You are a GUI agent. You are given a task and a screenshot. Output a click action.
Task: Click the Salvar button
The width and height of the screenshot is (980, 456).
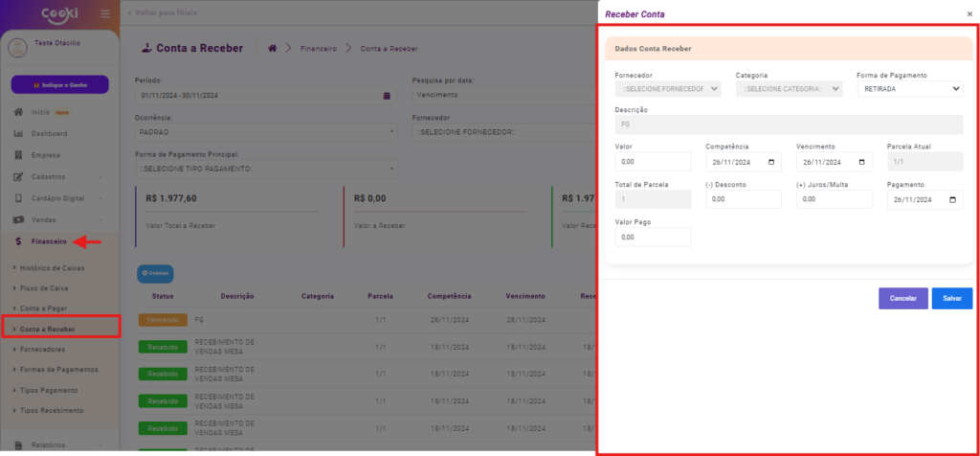coord(951,298)
